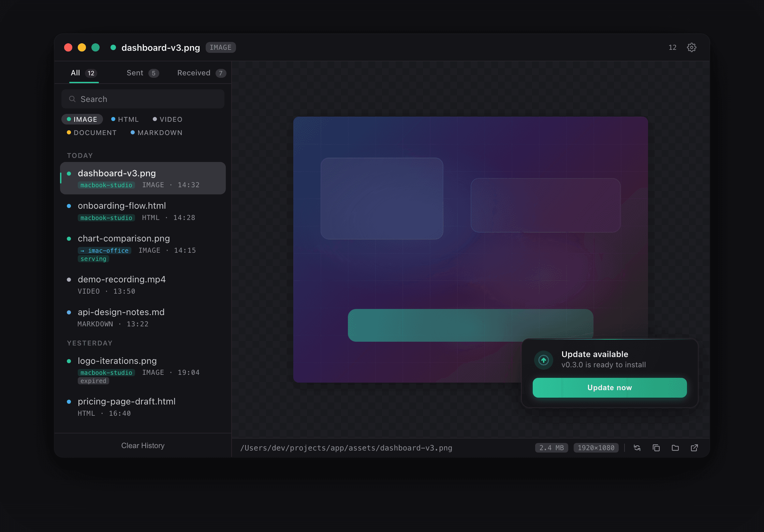Click macbook-studio tag under logo-iterations.png

(x=106, y=372)
